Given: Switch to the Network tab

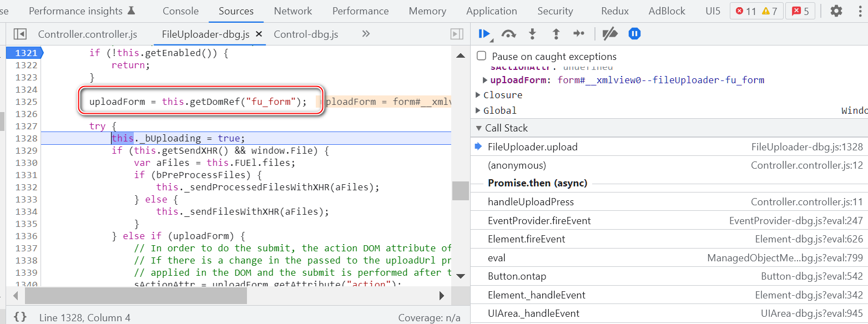Looking at the screenshot, I should pyautogui.click(x=293, y=11).
